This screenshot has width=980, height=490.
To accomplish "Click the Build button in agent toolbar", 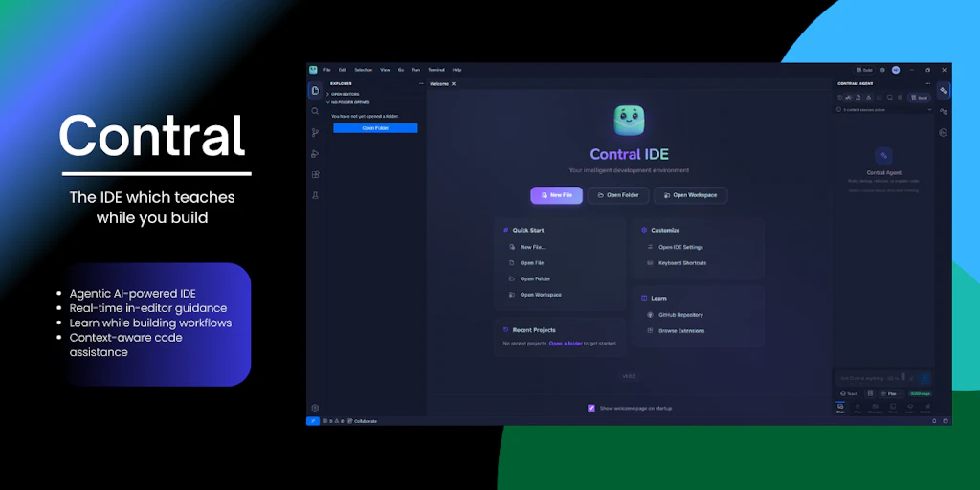I will pos(919,98).
